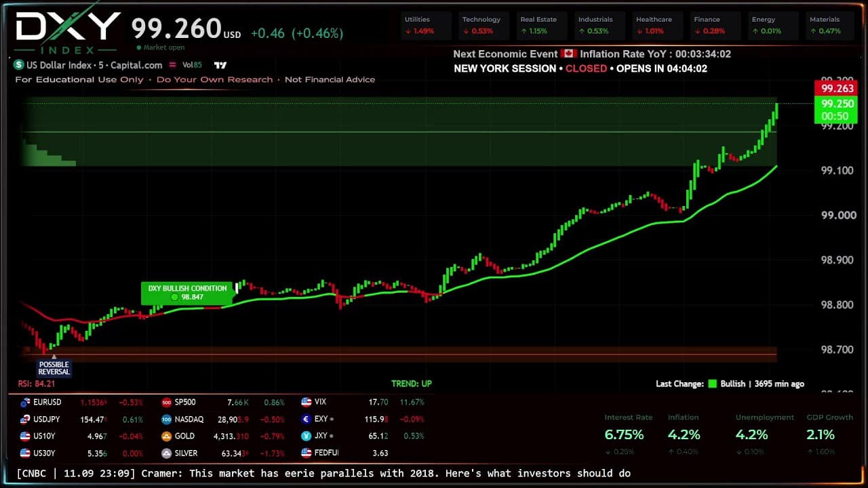868x488 pixels.
Task: Click the green dot beside 98.847
Action: 175,297
